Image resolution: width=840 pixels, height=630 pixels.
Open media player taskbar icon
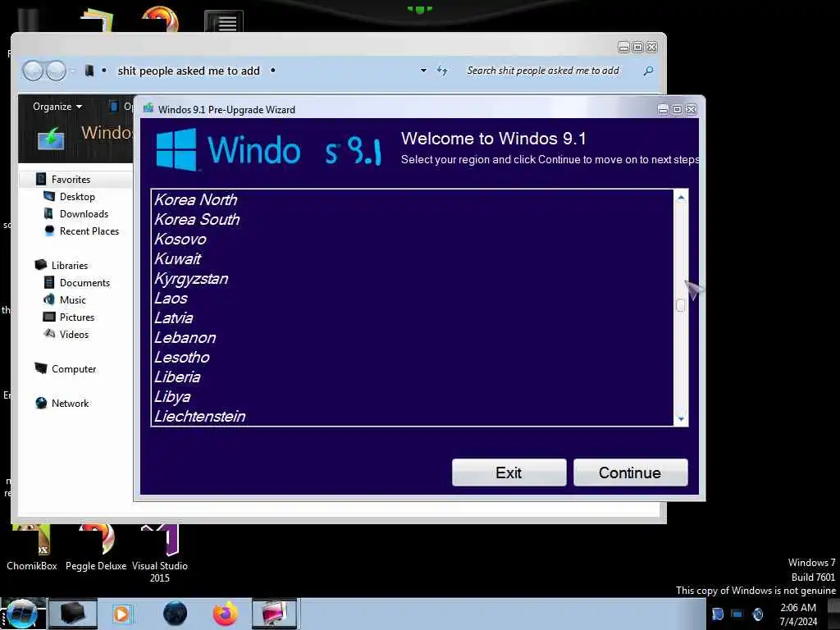(121, 614)
